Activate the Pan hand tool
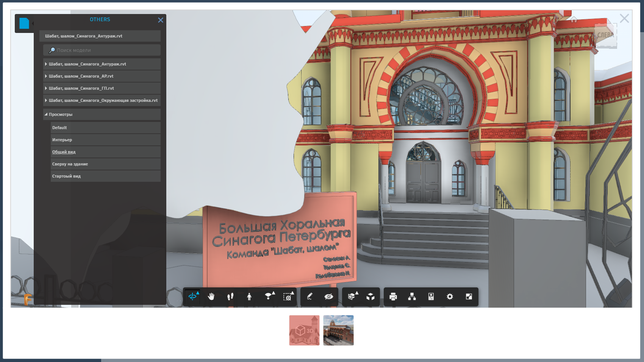 pos(211,296)
